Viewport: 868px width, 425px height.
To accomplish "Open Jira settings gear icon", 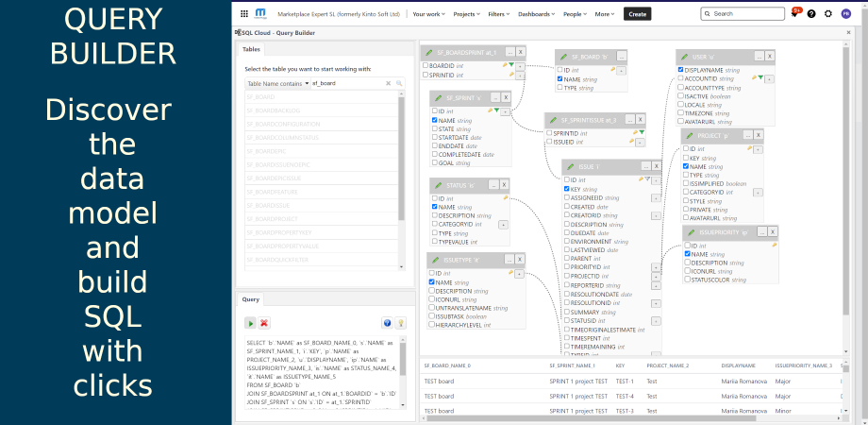I will (x=828, y=14).
